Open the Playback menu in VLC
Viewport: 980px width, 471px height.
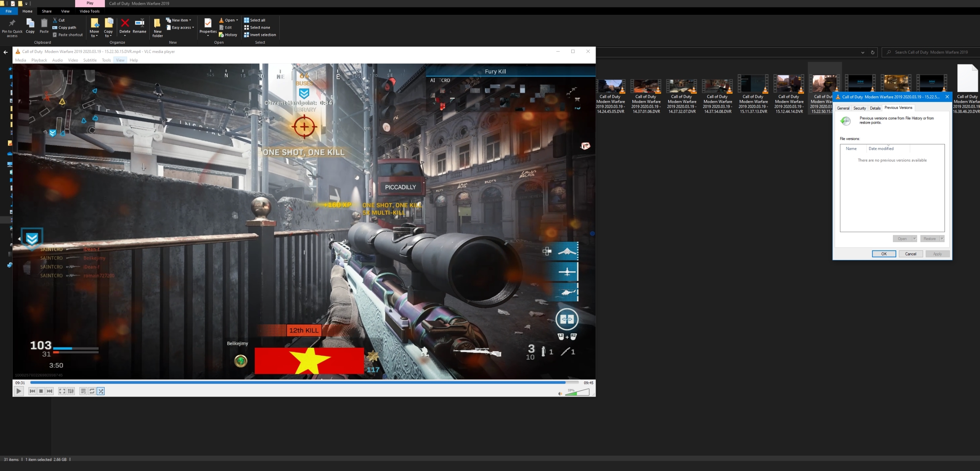(x=39, y=60)
